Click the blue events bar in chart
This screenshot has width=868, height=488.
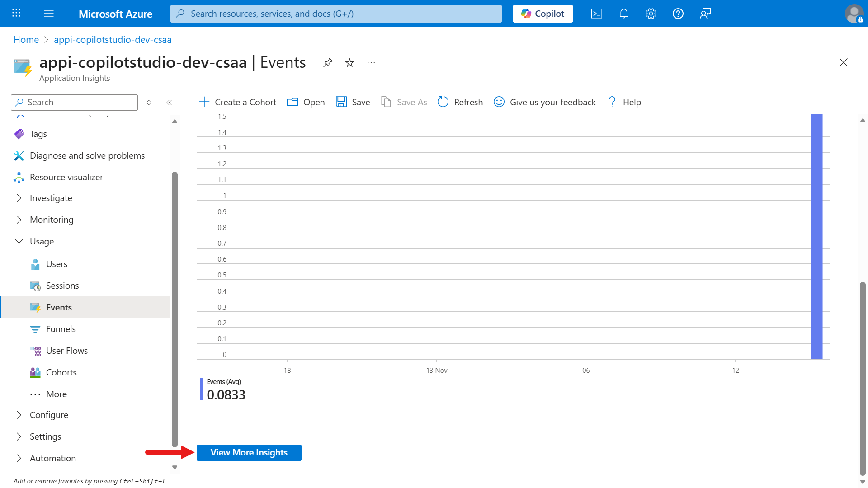[816, 237]
